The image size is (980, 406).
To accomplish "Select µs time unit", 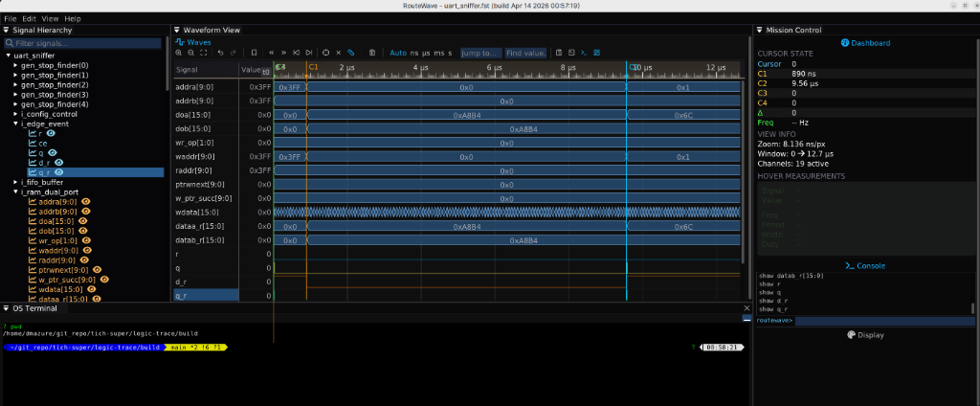I will tap(426, 54).
